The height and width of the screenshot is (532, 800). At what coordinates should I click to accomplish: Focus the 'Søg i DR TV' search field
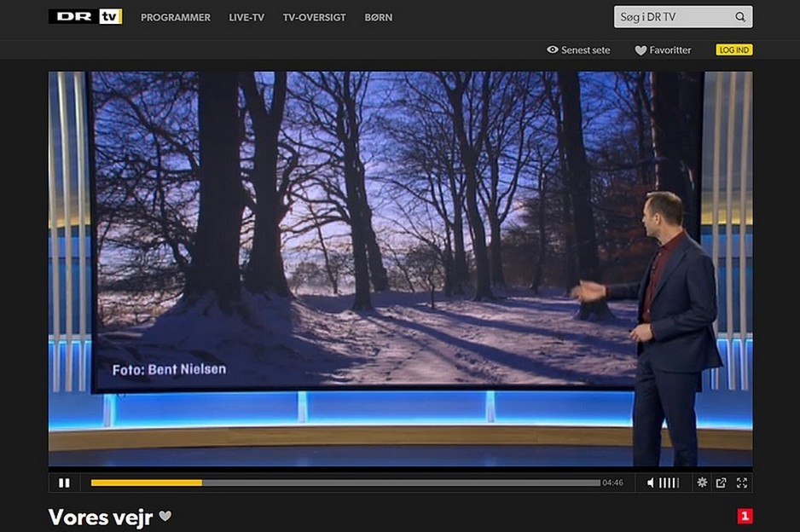click(682, 17)
